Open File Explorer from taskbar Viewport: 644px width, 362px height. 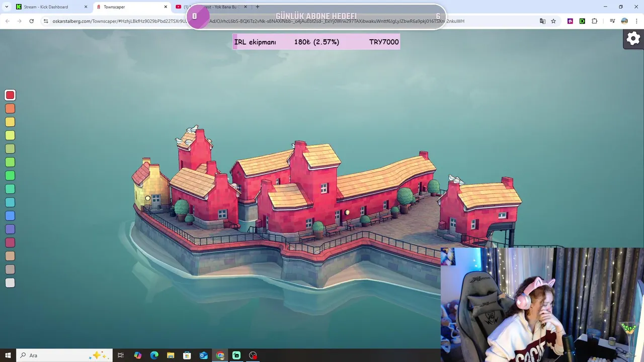click(171, 355)
